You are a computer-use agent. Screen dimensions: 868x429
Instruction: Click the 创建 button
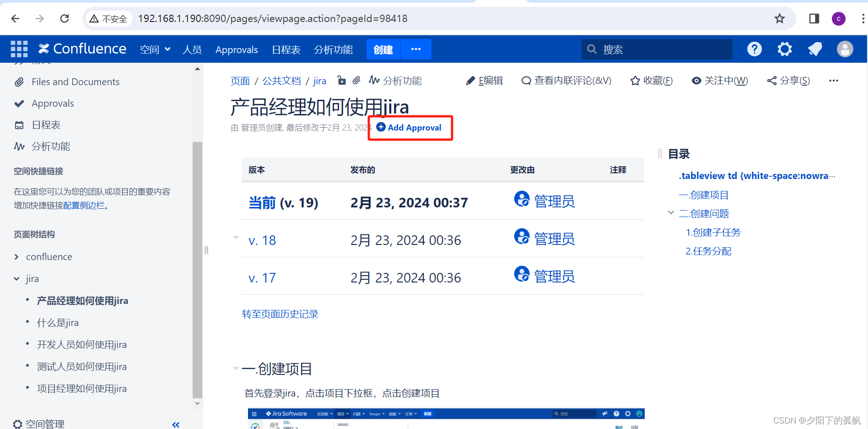pyautogui.click(x=383, y=49)
